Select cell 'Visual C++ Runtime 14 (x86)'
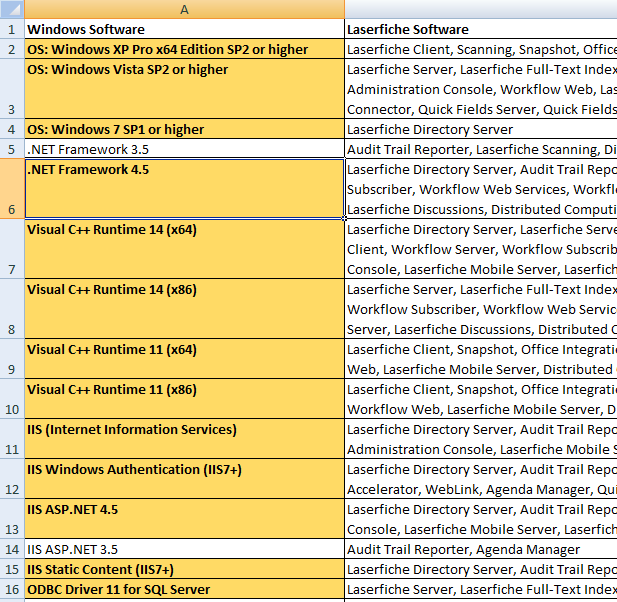Image resolution: width=617 pixels, height=602 pixels. (185, 309)
